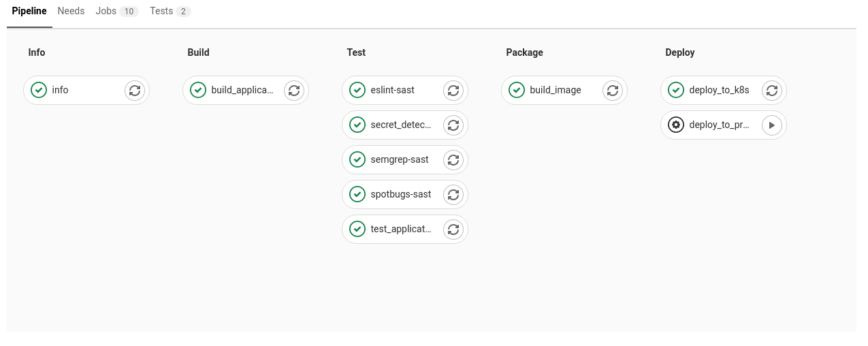
Task: Open the build_image job details
Action: pos(555,90)
